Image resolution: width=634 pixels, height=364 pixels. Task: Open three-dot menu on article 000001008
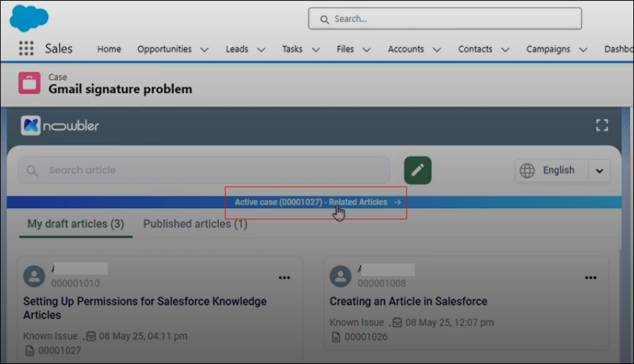coord(591,277)
